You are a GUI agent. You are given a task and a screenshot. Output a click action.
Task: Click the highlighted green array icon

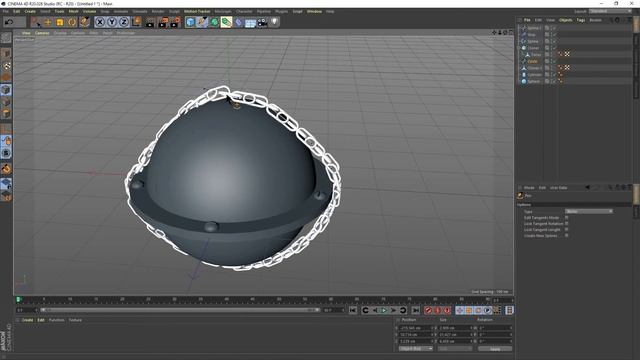(226, 22)
